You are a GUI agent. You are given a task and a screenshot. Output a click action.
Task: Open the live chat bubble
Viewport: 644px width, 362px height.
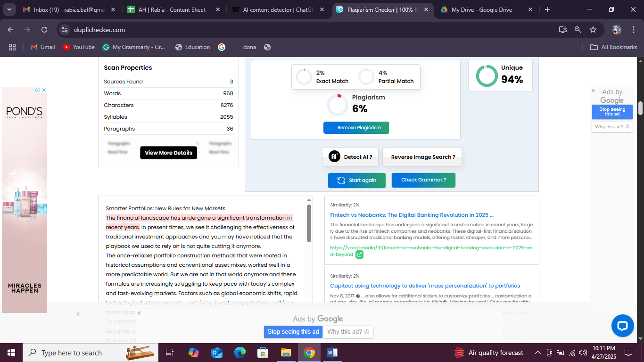point(622,326)
